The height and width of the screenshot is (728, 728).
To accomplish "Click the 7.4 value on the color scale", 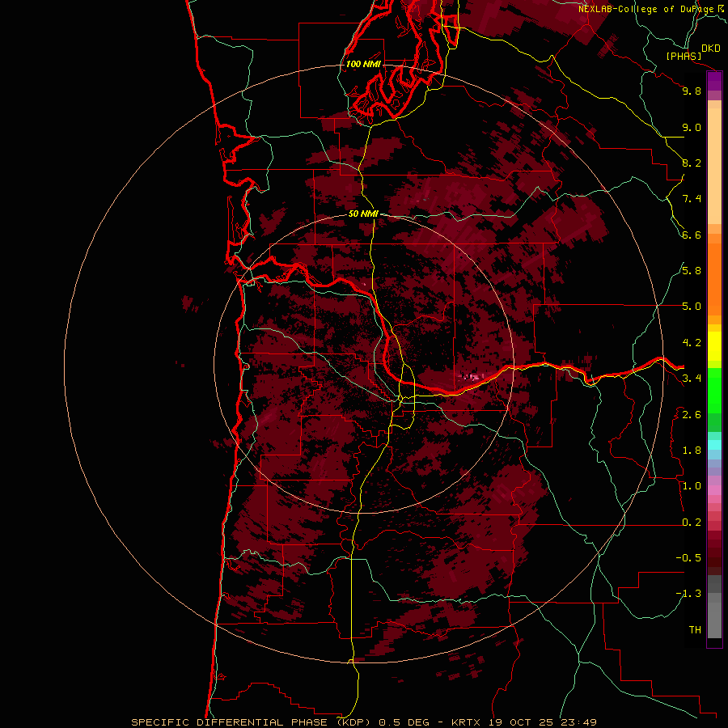I will (x=692, y=199).
